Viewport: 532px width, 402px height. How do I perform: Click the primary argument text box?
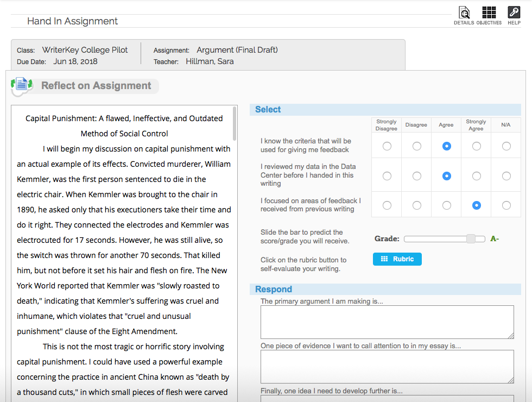(387, 322)
